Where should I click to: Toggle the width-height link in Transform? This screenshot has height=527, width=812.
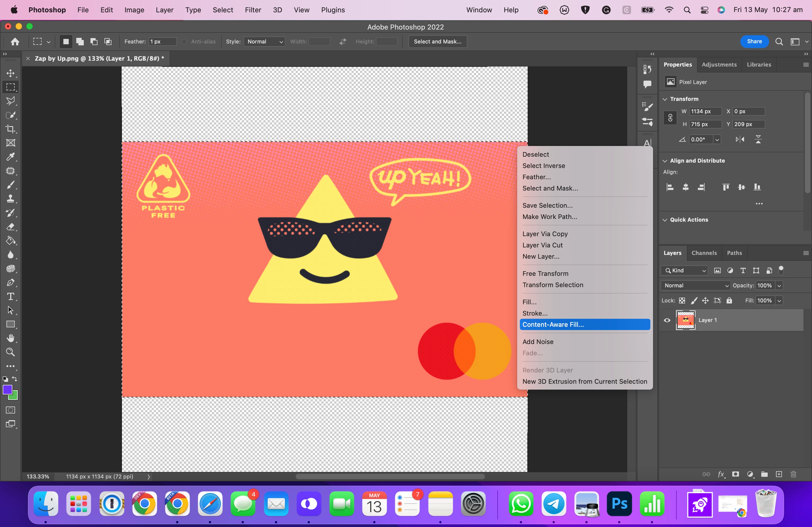670,118
